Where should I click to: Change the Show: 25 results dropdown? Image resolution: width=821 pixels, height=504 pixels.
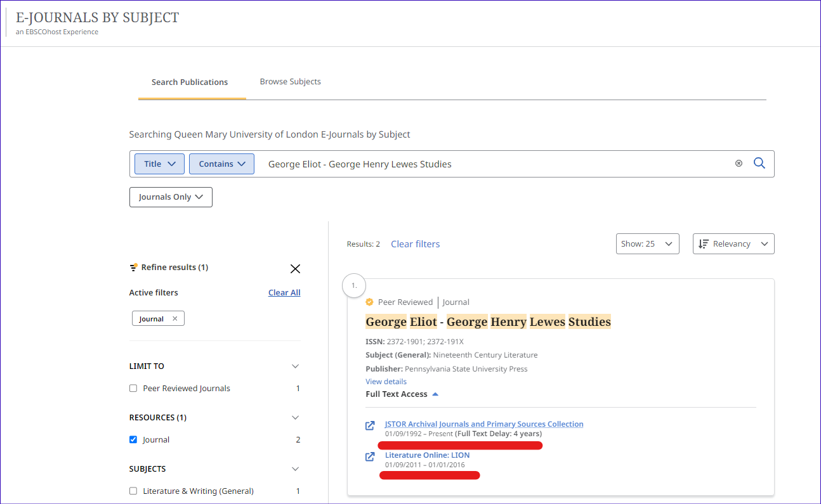pos(648,244)
